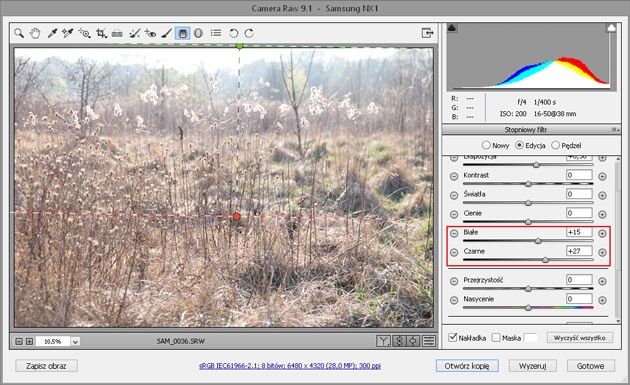Select the Hand tool
This screenshot has width=630, height=385.
pyautogui.click(x=35, y=33)
